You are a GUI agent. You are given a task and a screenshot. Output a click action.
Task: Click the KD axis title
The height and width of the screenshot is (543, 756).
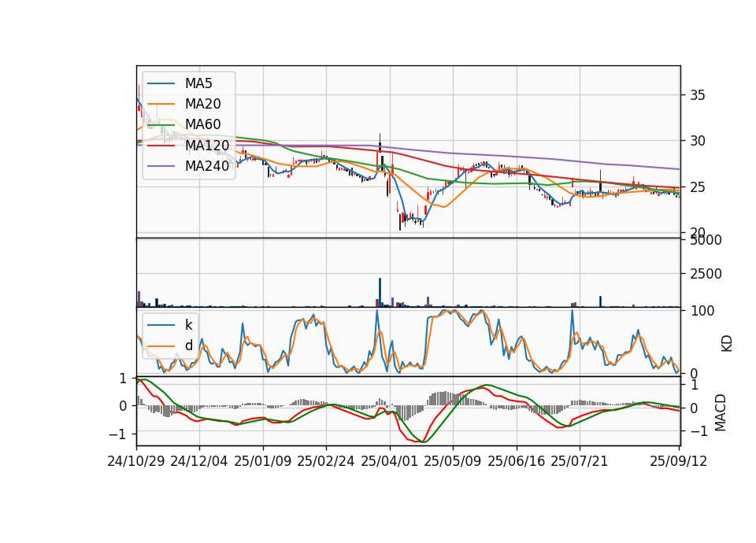pyautogui.click(x=727, y=344)
